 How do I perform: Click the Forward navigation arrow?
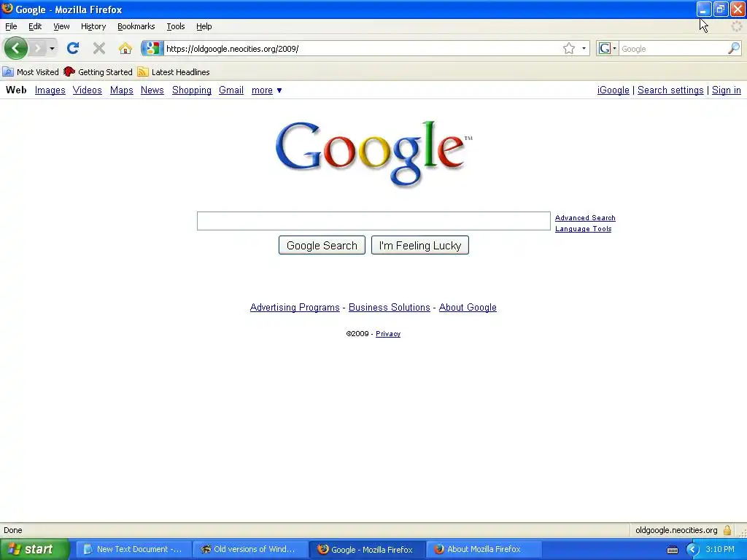pyautogui.click(x=38, y=48)
